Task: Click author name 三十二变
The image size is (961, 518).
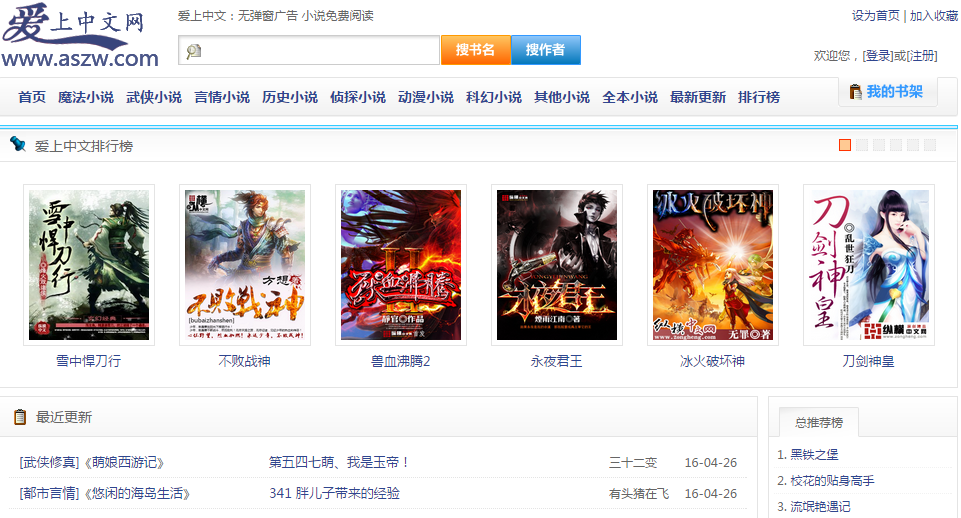Action: pos(633,463)
